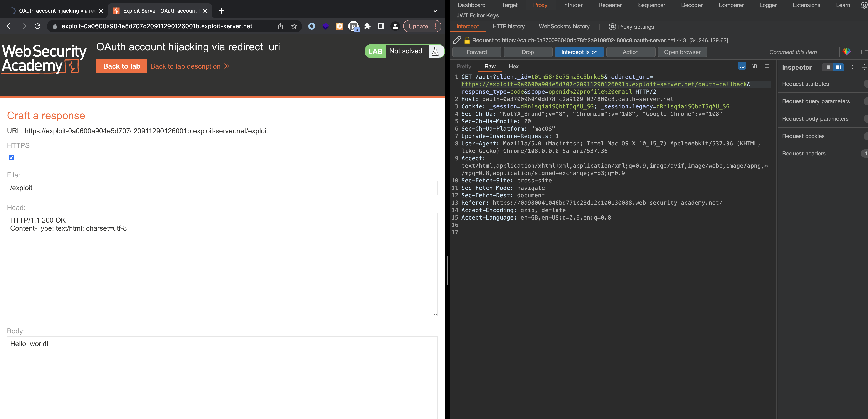Dock Inspector panel to the left
Screen dimensions: 868x419
click(828, 67)
